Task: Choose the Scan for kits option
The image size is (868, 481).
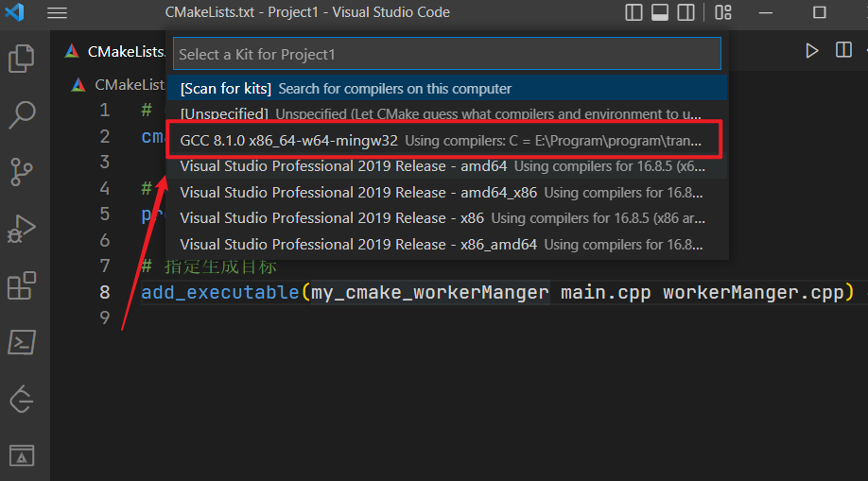Action: pos(447,89)
